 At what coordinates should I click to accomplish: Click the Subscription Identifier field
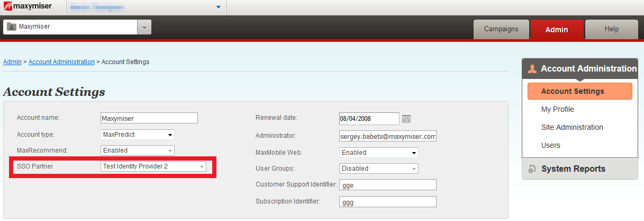click(x=388, y=201)
